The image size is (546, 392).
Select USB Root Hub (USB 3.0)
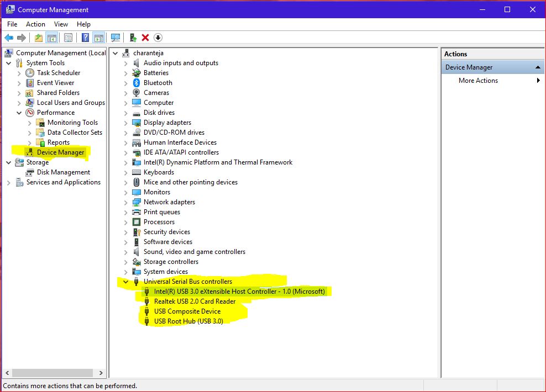189,321
